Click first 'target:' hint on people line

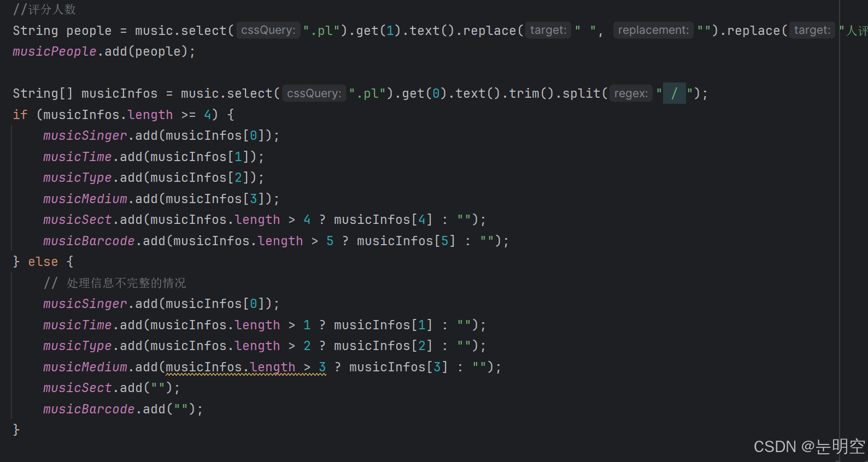(548, 30)
